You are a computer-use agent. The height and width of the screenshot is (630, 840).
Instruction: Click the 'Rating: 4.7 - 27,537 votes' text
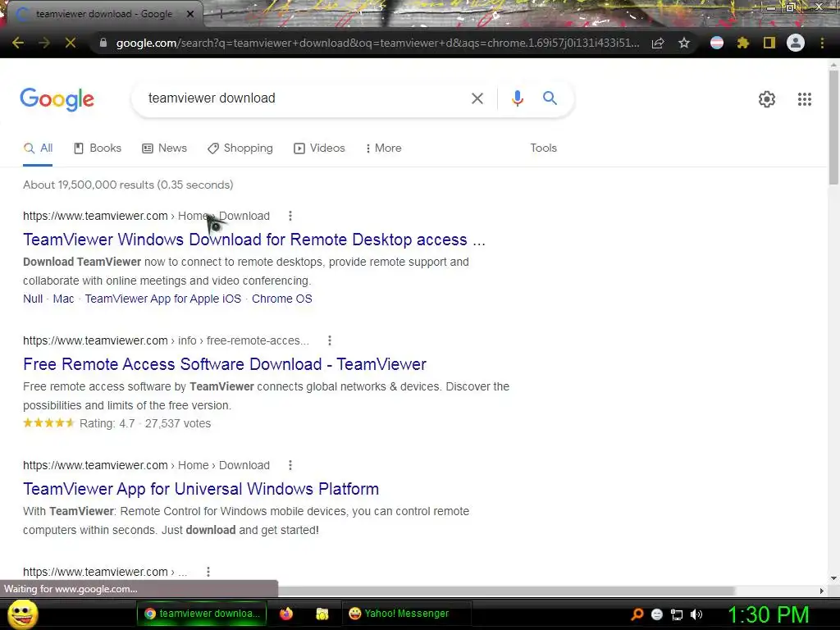coord(145,424)
